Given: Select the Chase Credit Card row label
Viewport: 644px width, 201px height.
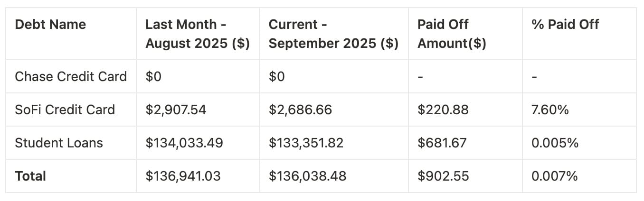Looking at the screenshot, I should pos(71,76).
